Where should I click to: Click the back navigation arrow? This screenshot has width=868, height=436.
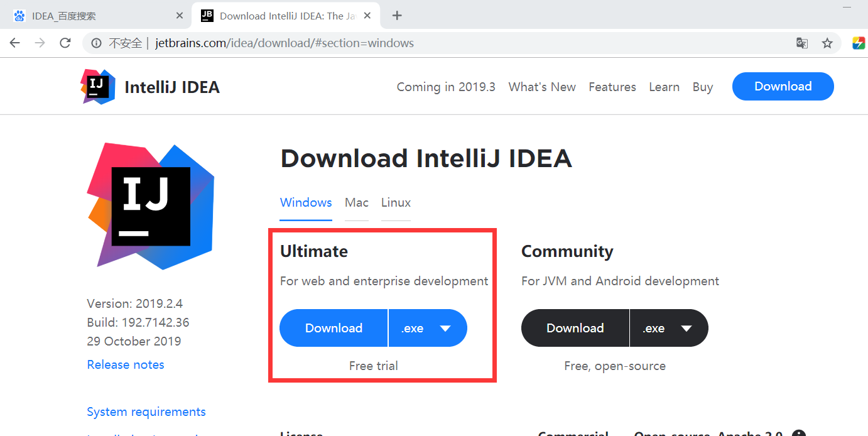click(14, 43)
